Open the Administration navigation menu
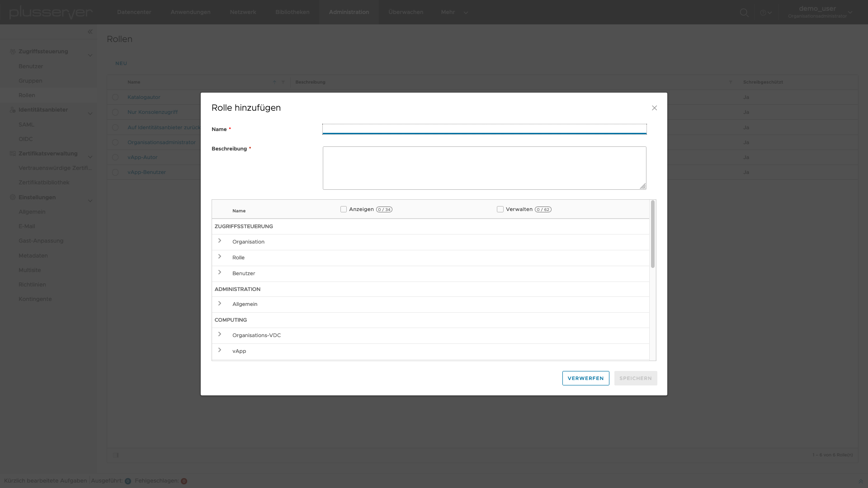 tap(349, 12)
